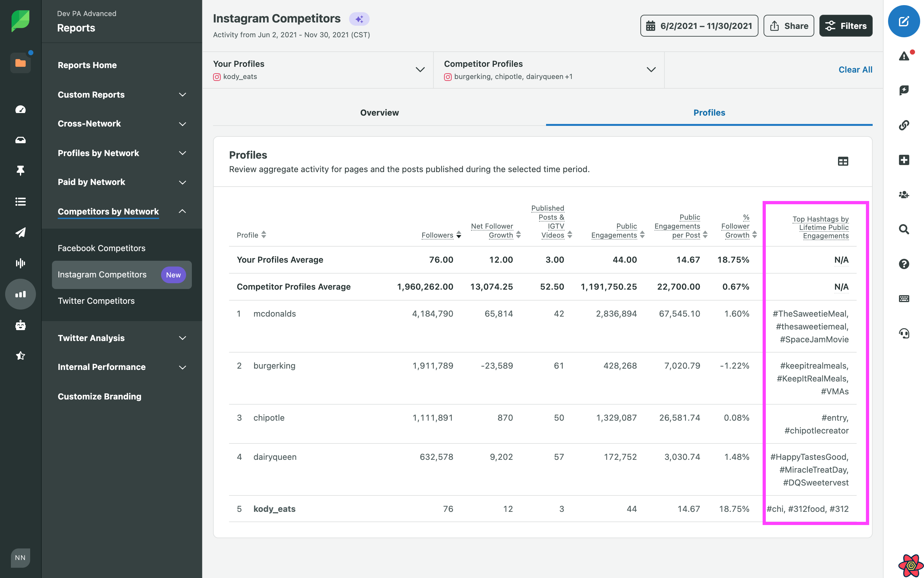The width and height of the screenshot is (924, 578).
Task: Open Instagram Competitors report
Action: point(122,275)
